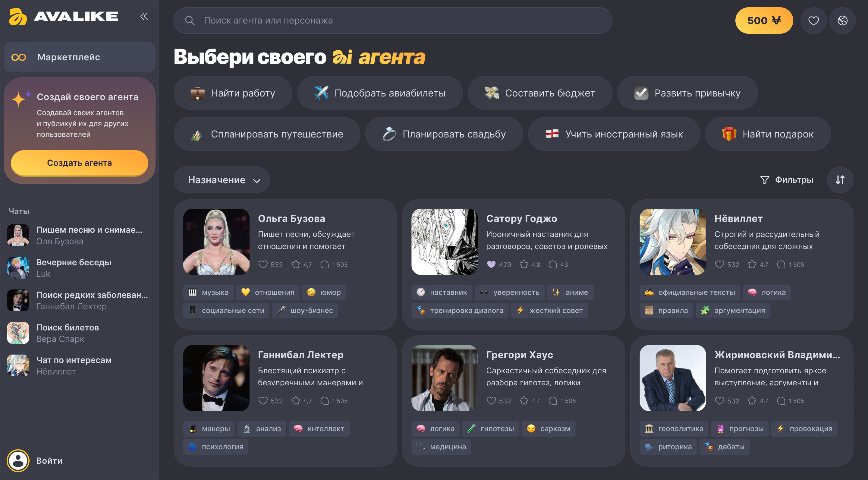Select the Учить иностранный язык quick task
Image resolution: width=868 pixels, height=480 pixels.
pos(614,134)
